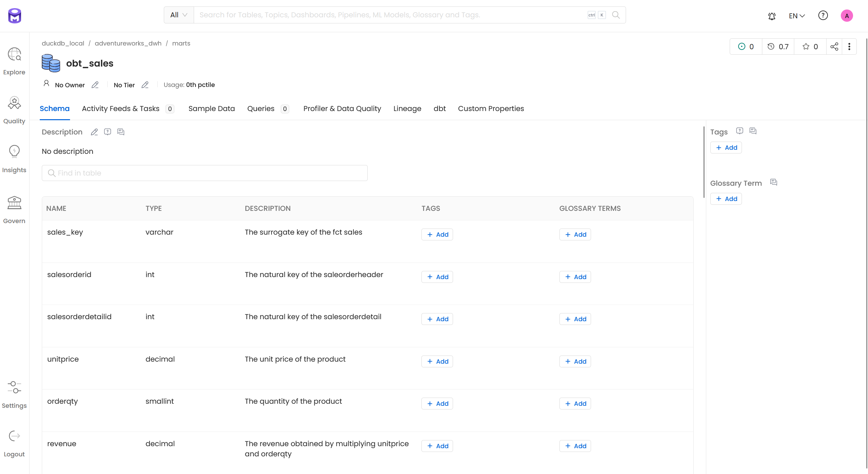Open the Explore sidebar section
Screen dimensions: 868x474
[x=14, y=61]
